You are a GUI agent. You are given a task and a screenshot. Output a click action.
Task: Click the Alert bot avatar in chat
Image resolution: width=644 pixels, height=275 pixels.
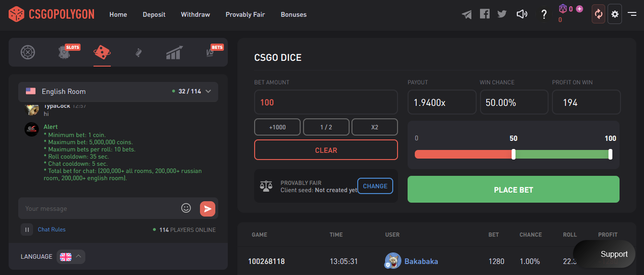[32, 129]
